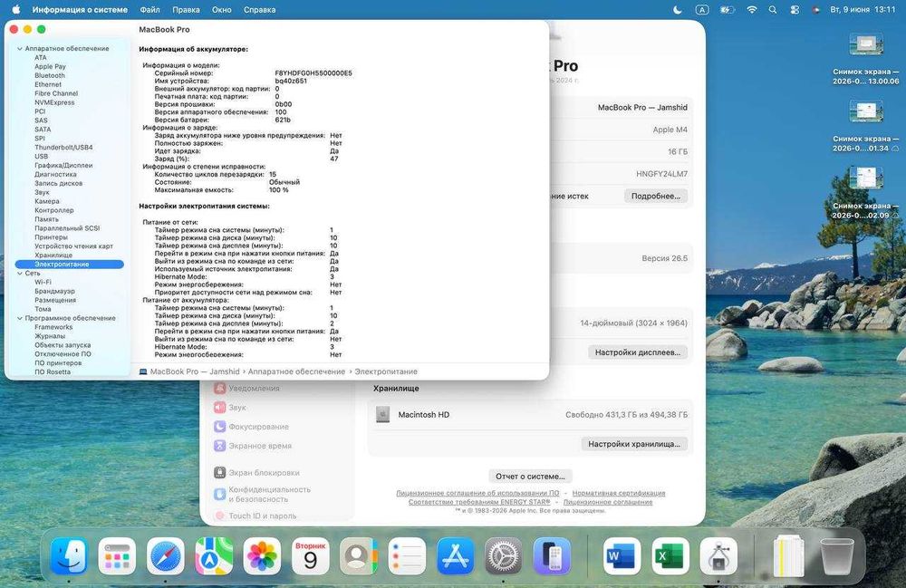The height and width of the screenshot is (588, 906).
Task: Click the date and time Вт, 9 июня
Action: 863,10
